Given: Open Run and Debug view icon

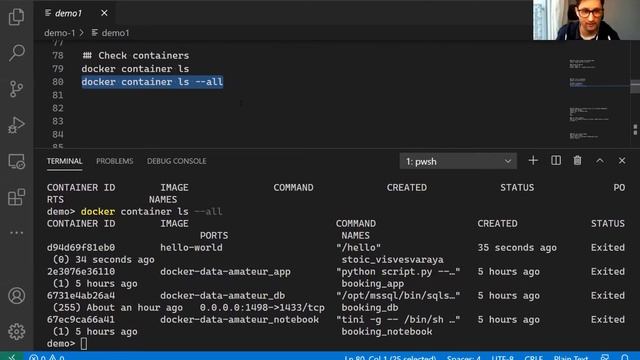Looking at the screenshot, I should pyautogui.click(x=16, y=125).
